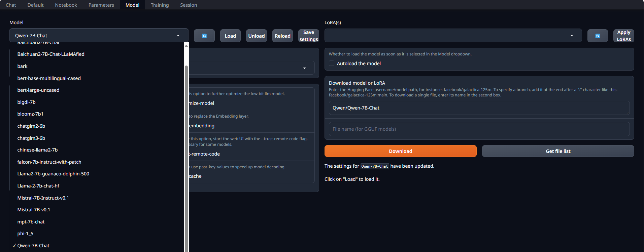Select falcon-7b-instruct-with-patch model
This screenshot has width=644, height=252.
97,162
